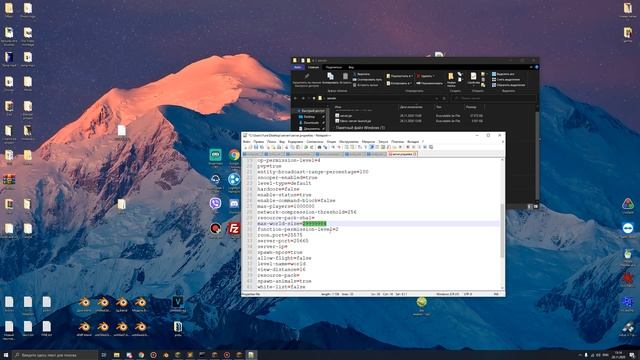Click the Notepad++ vertical scrollbar
Viewport: 640px width, 360px height.
[502, 231]
